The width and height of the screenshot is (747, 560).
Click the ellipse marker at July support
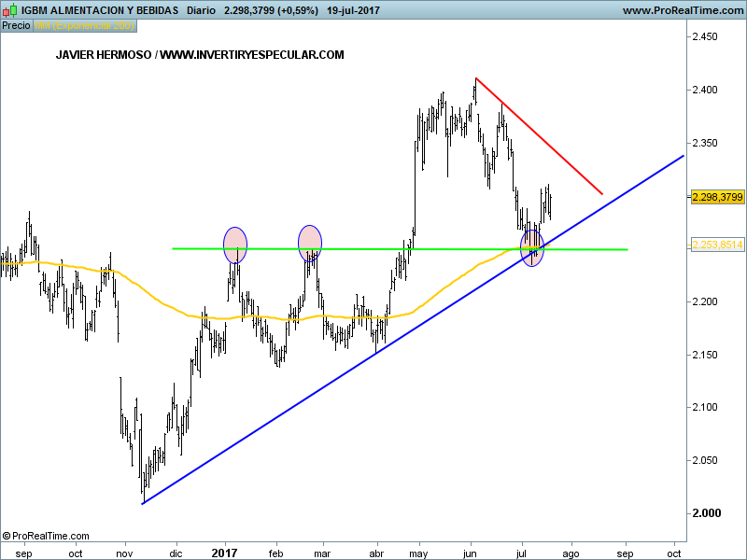[x=532, y=248]
